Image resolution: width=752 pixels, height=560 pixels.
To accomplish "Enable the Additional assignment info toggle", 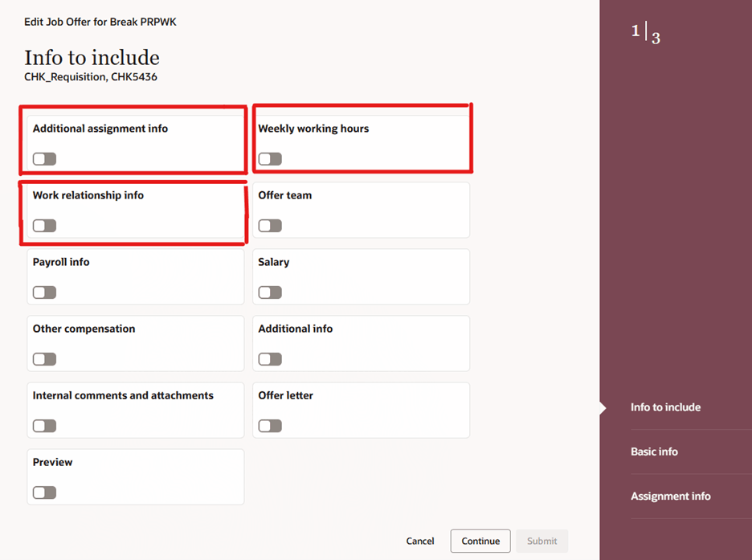I will point(45,159).
